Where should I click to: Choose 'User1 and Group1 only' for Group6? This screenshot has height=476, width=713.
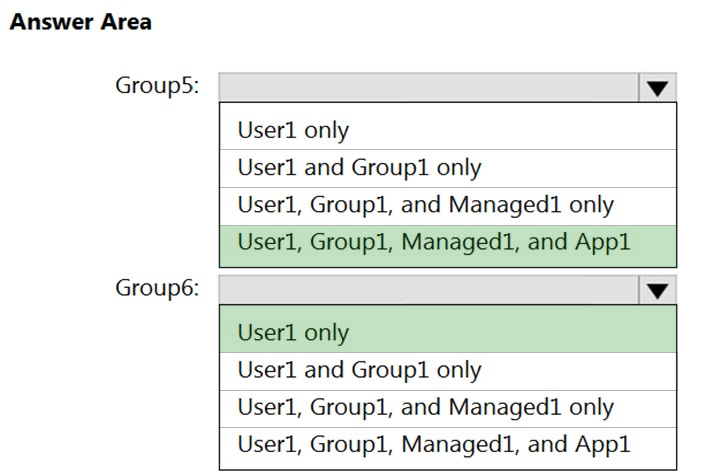pyautogui.click(x=447, y=370)
